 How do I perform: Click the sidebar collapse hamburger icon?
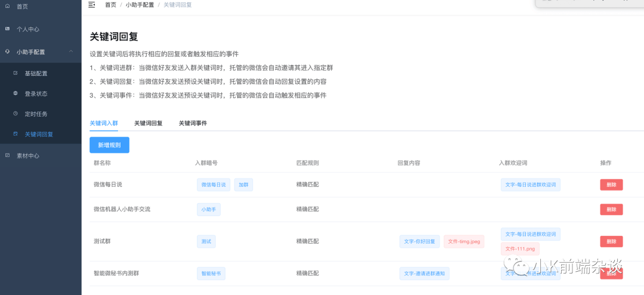click(92, 5)
